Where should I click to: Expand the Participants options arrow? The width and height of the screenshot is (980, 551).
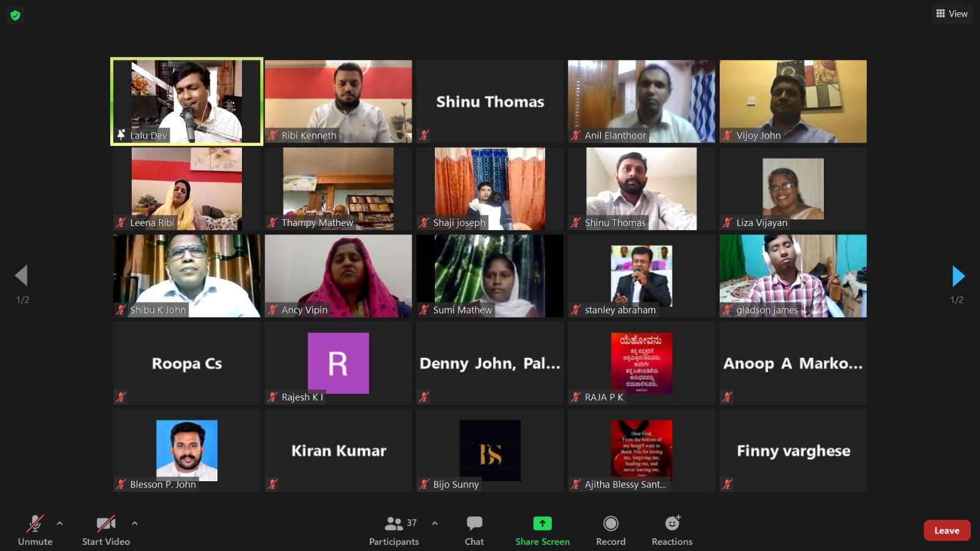pos(435,523)
